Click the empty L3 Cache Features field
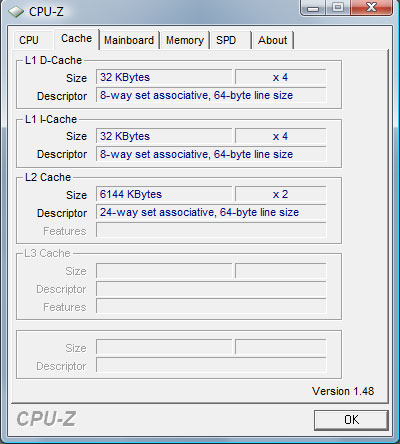This screenshot has width=400, height=444. (211, 306)
